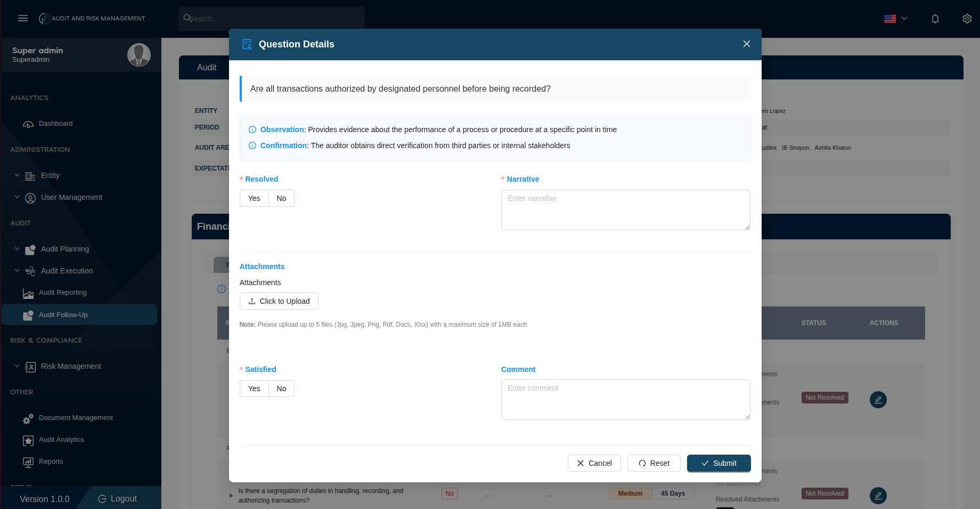Expand the segregation of duties row
Image resolution: width=980 pixels, height=509 pixels.
231,496
